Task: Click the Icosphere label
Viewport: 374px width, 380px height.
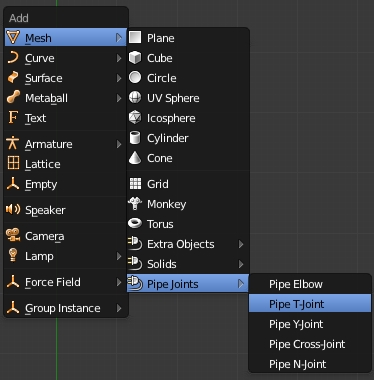Action: pos(171,118)
